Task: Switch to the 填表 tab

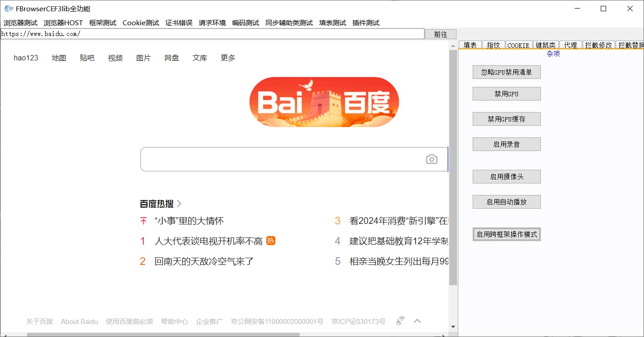Action: 470,45
